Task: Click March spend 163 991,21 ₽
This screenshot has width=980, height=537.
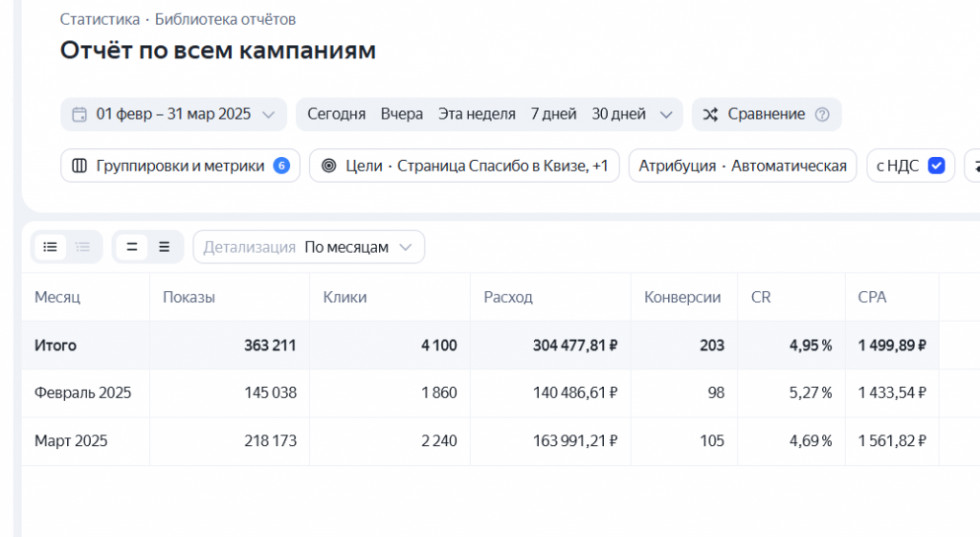Action: (x=575, y=440)
